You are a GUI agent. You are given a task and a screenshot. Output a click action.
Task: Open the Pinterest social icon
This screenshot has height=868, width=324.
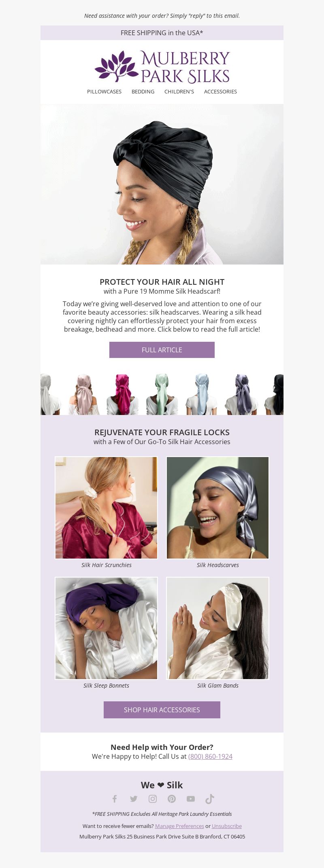(172, 798)
